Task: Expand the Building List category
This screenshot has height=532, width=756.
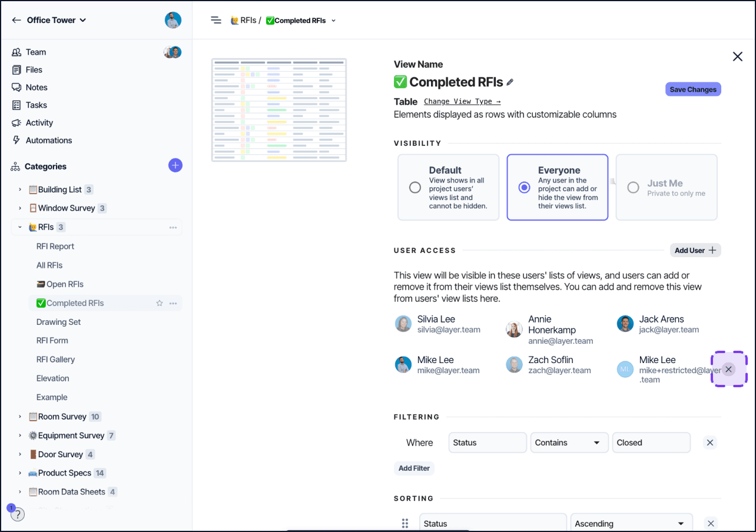Action: coord(19,189)
